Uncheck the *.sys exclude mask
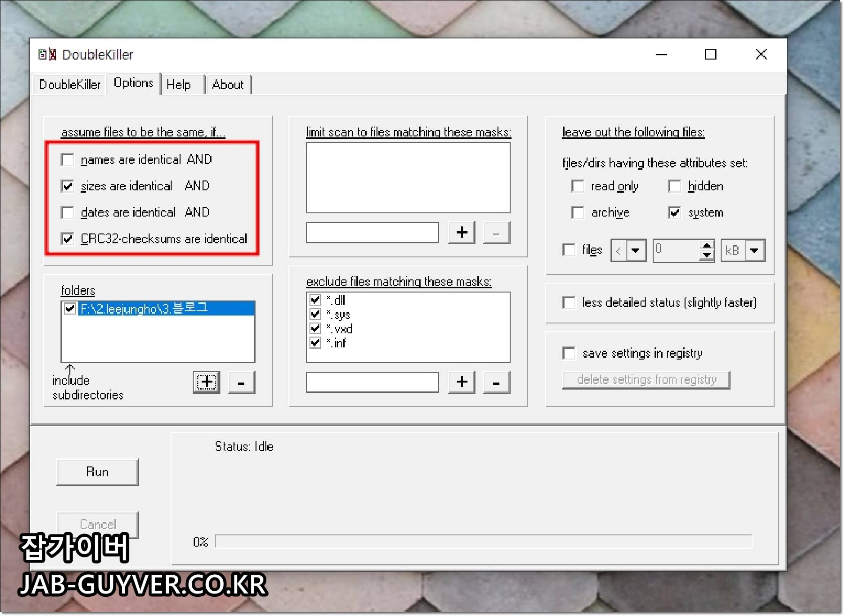 coord(316,314)
